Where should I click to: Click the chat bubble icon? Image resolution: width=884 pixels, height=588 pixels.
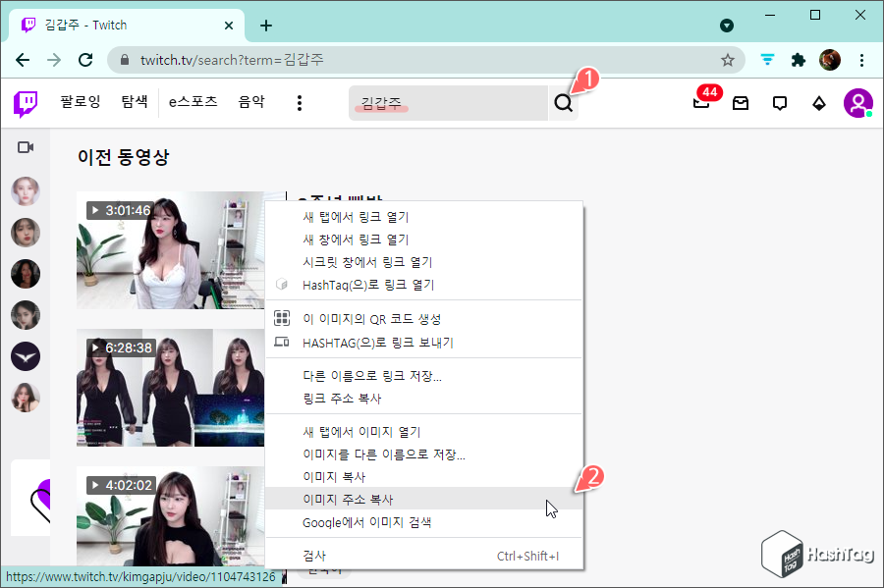click(779, 101)
